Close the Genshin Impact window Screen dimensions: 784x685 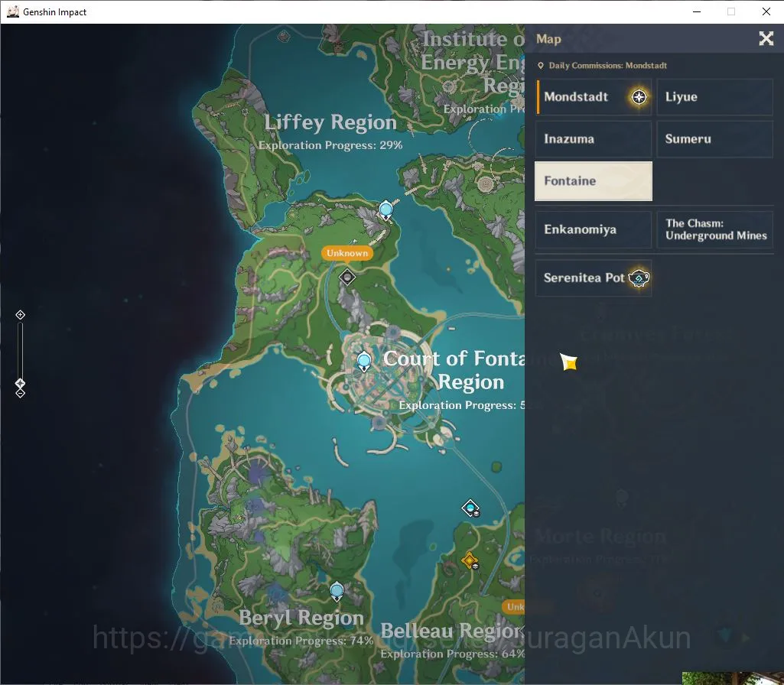766,11
